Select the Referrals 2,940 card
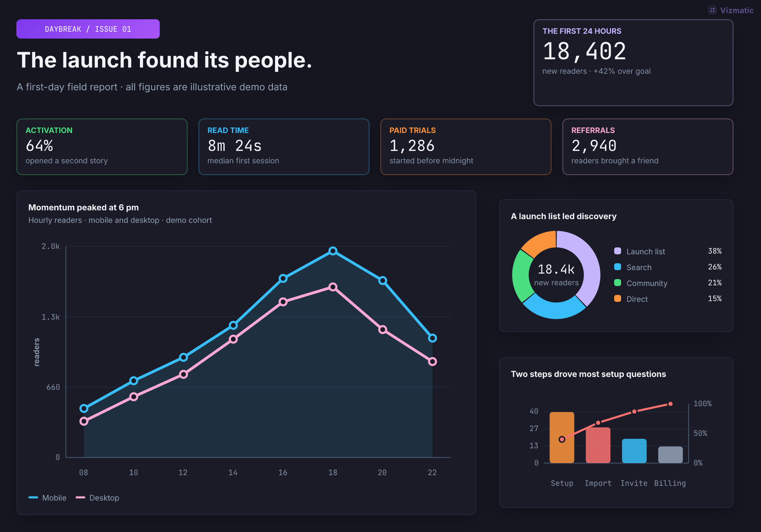The height and width of the screenshot is (532, 761). point(648,147)
